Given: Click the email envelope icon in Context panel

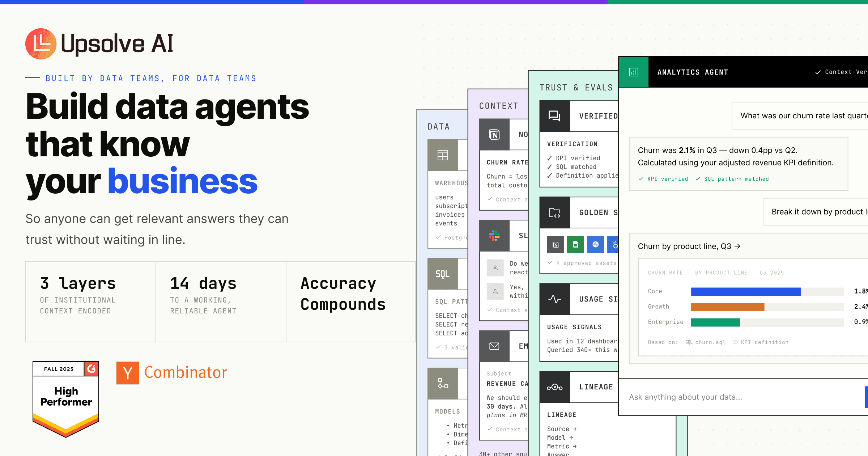Looking at the screenshot, I should (494, 346).
